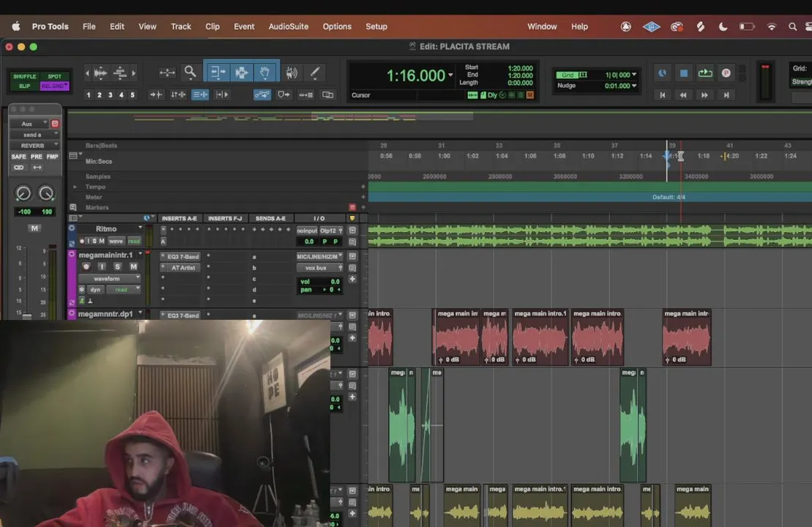Viewport: 812px width, 527px height.
Task: Recall zoom preset 1
Action: coord(89,94)
